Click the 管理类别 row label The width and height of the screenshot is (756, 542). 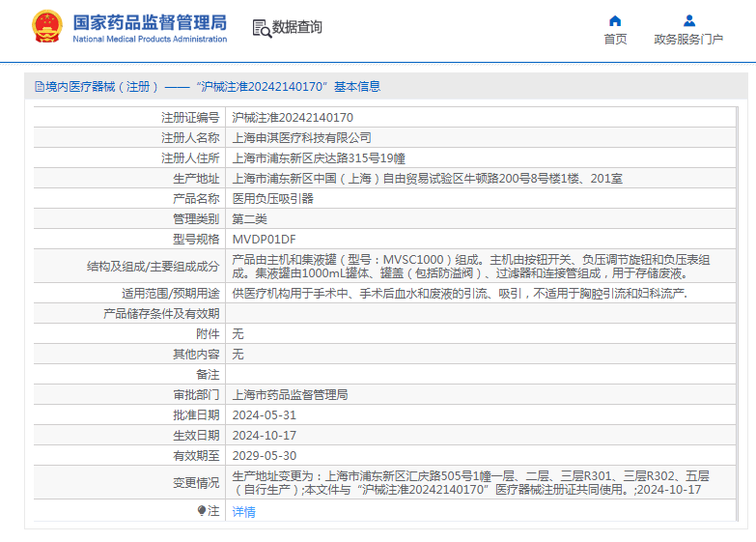[x=196, y=219]
